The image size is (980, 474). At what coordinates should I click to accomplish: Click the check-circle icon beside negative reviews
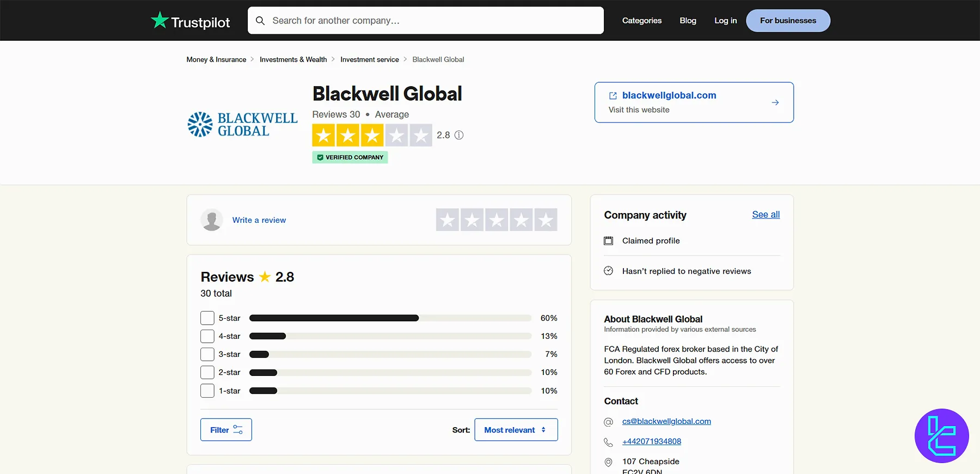tap(609, 271)
